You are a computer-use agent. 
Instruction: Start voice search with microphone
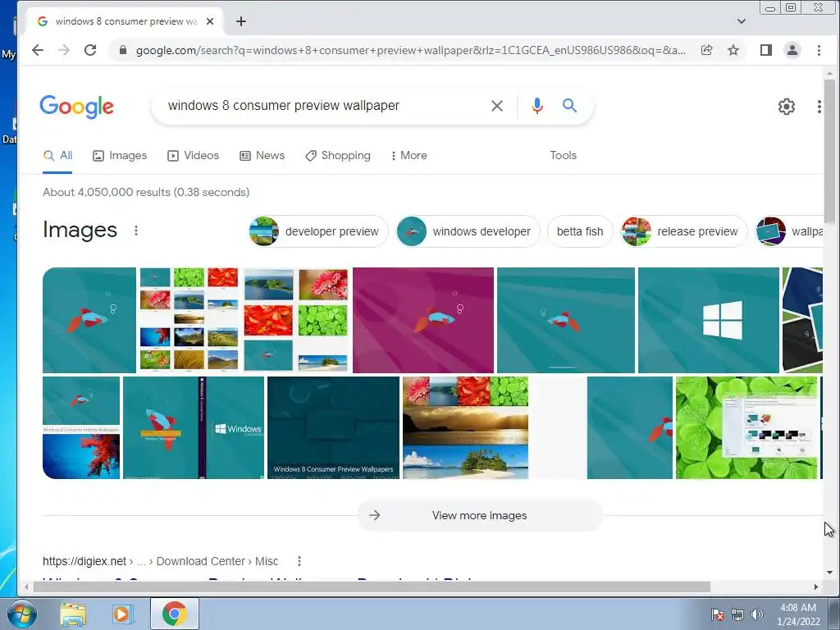(537, 106)
